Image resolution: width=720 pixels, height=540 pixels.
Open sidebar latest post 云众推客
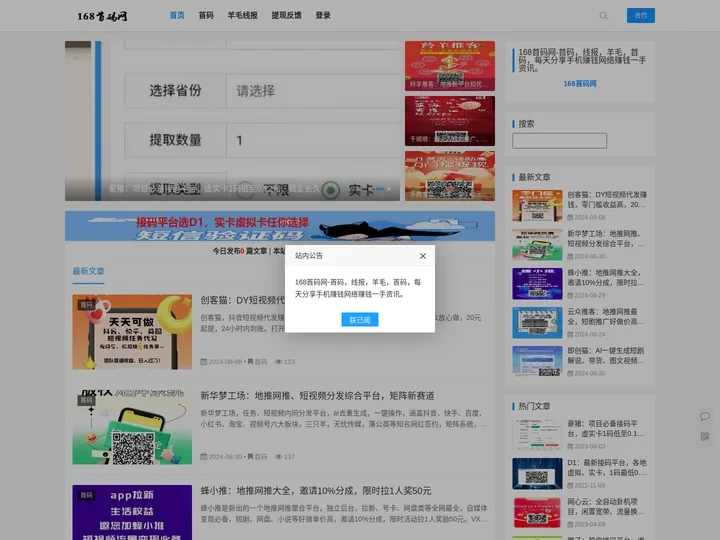coord(606,316)
